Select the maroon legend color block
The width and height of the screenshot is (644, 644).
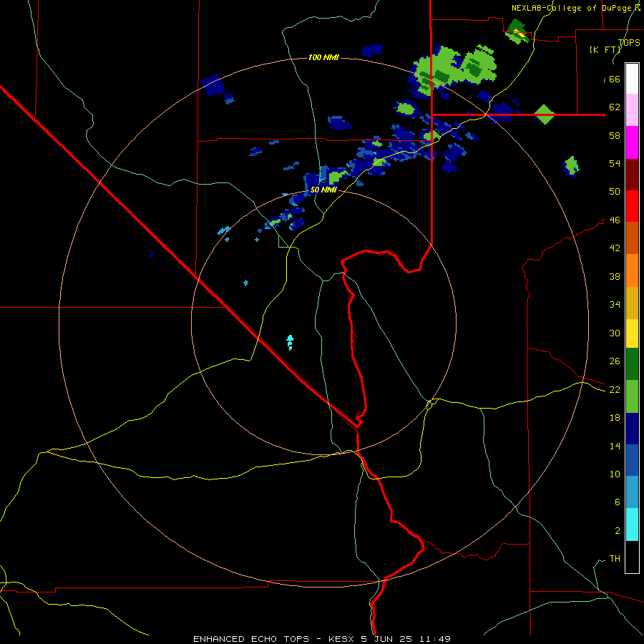click(x=632, y=174)
